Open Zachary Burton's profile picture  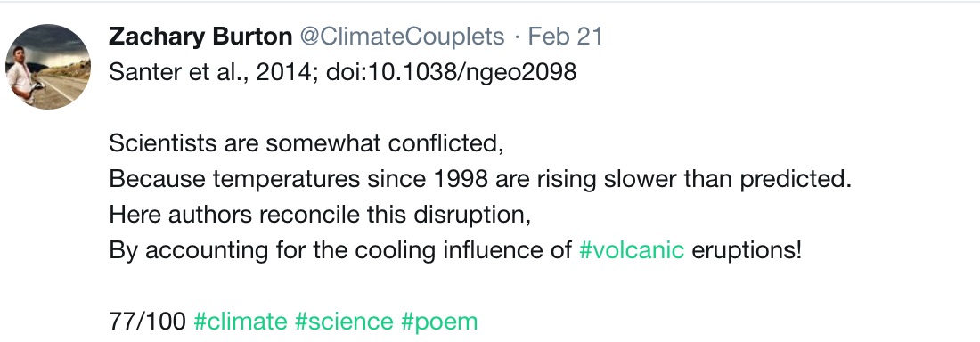(x=48, y=67)
